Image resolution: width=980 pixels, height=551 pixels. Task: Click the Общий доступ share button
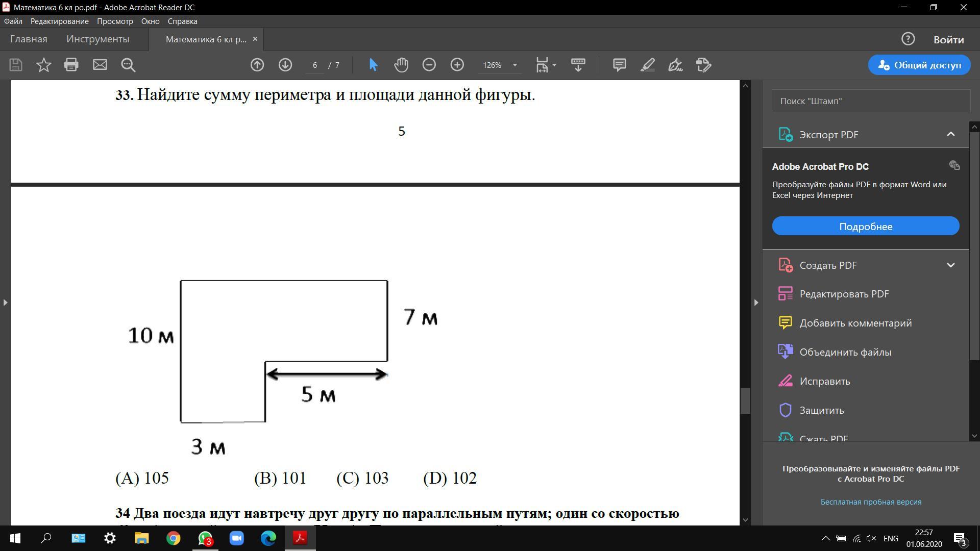point(919,65)
